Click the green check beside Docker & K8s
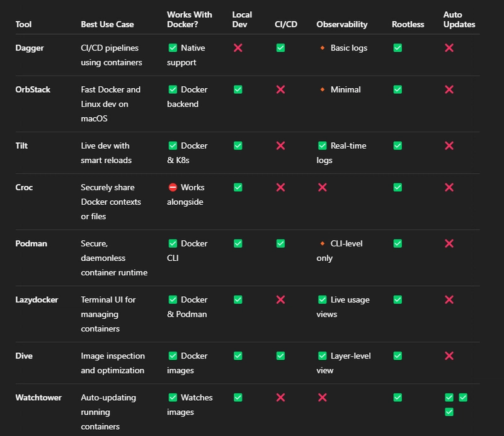The image size is (504, 436). point(173,146)
